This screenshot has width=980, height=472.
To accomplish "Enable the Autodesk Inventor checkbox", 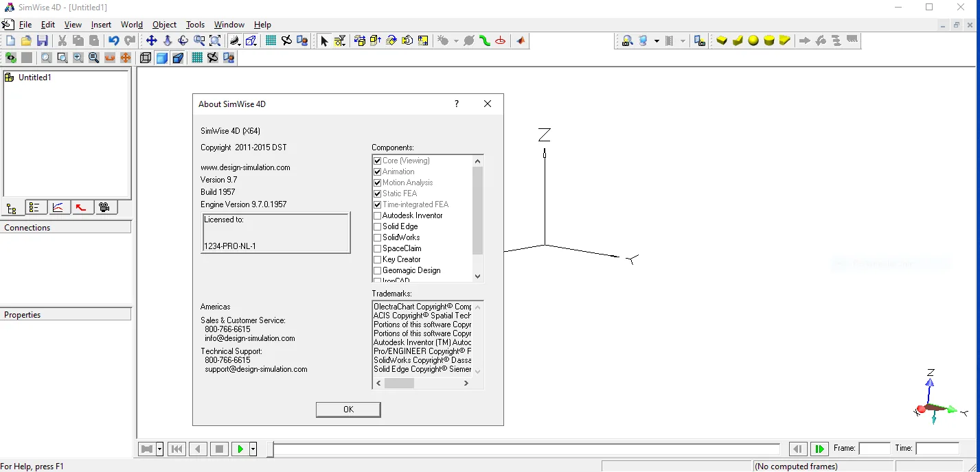I will [377, 215].
